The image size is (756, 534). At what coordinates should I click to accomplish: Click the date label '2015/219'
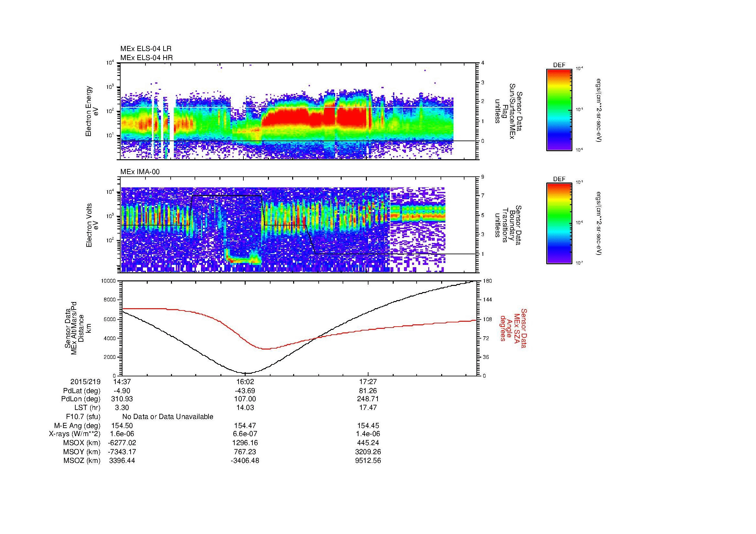(x=85, y=382)
